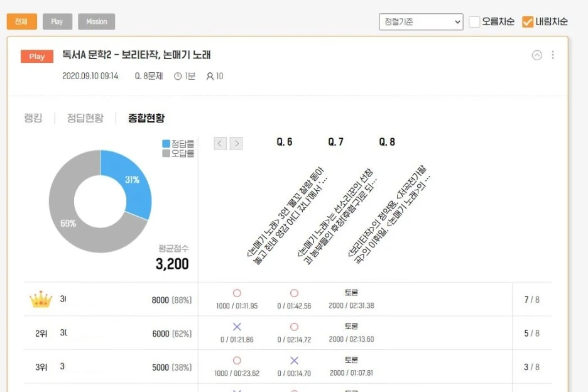The image size is (588, 392).
Task: Collapse the quiz card with chevron icon
Action: [536, 55]
